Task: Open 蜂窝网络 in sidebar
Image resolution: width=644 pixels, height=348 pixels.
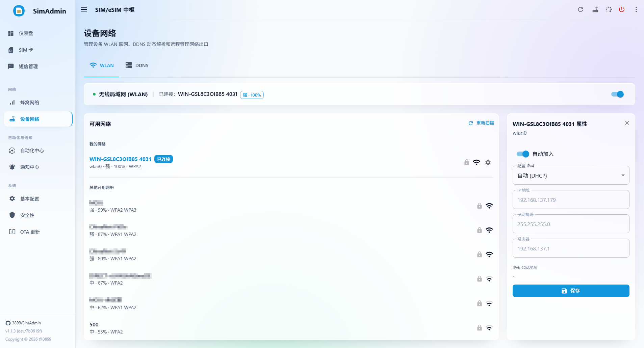Action: [38, 103]
